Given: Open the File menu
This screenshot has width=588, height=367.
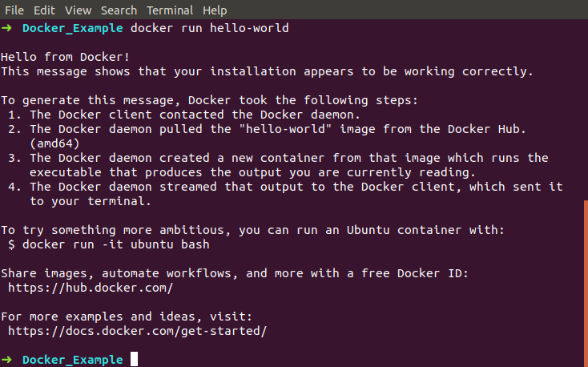Looking at the screenshot, I should point(14,10).
